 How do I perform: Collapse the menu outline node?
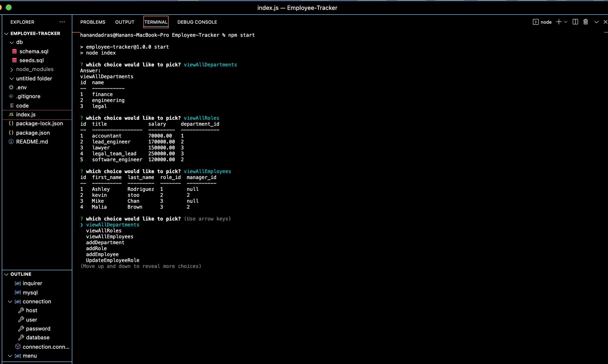pos(10,356)
